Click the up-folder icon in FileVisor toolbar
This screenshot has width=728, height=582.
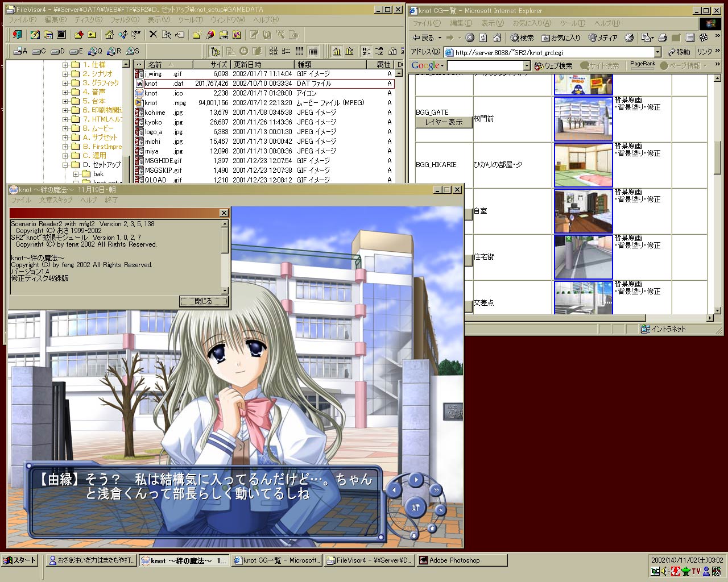(x=92, y=35)
